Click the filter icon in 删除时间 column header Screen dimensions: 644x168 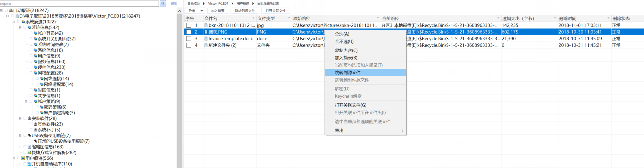pos(608,18)
